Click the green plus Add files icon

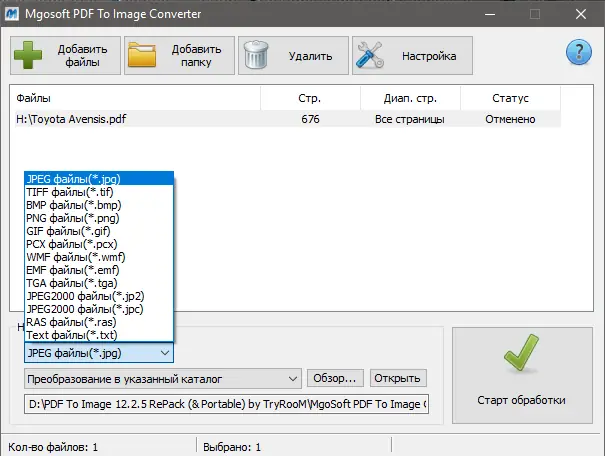(x=28, y=56)
